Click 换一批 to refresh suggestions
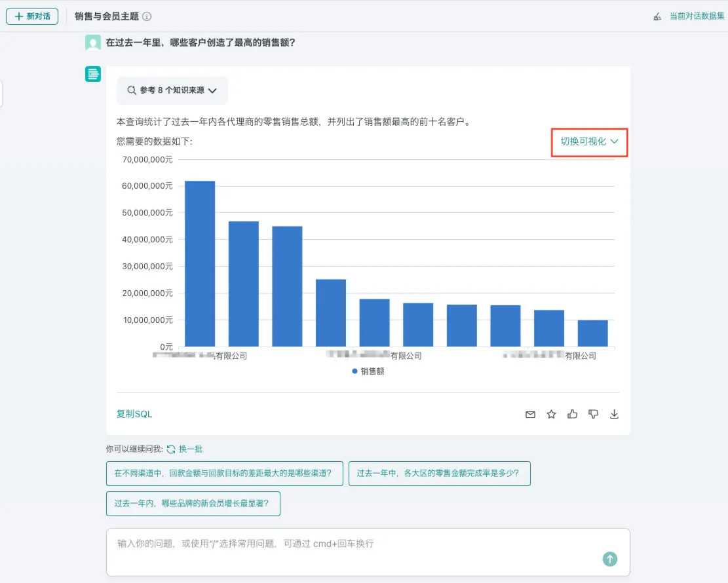 click(191, 449)
